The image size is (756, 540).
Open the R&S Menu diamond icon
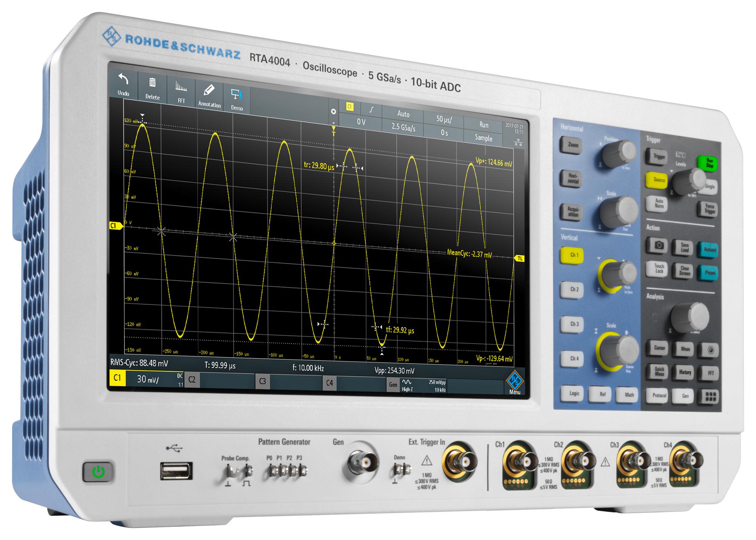tap(514, 381)
